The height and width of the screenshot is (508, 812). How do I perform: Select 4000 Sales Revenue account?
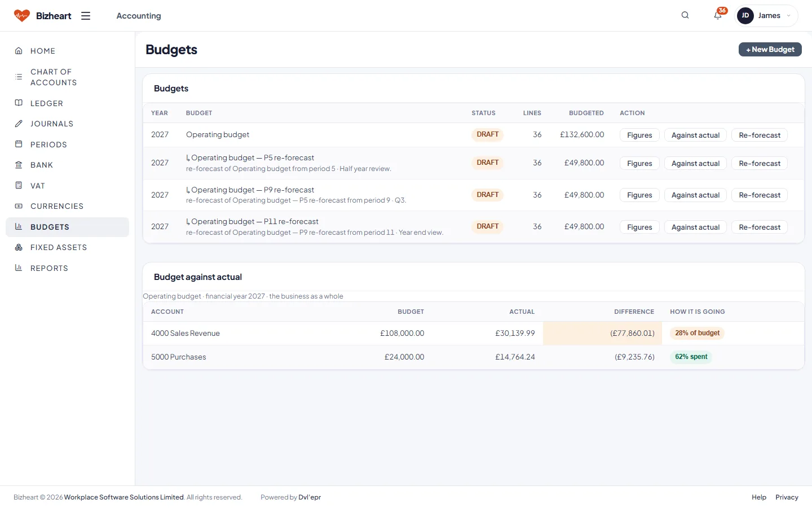pyautogui.click(x=186, y=333)
